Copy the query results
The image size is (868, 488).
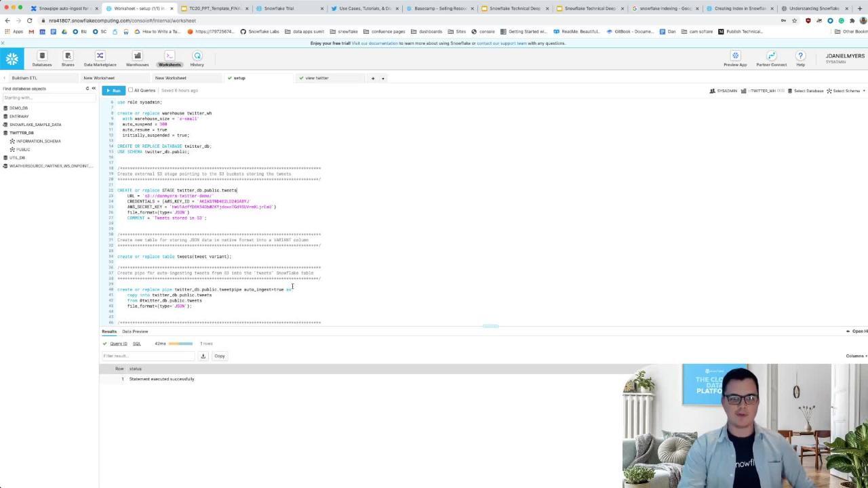click(220, 356)
